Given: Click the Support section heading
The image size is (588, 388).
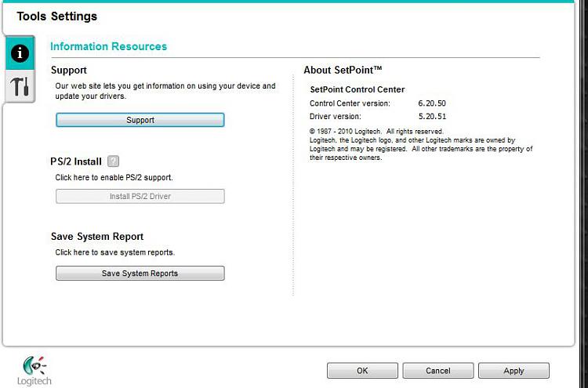Looking at the screenshot, I should pyautogui.click(x=69, y=70).
